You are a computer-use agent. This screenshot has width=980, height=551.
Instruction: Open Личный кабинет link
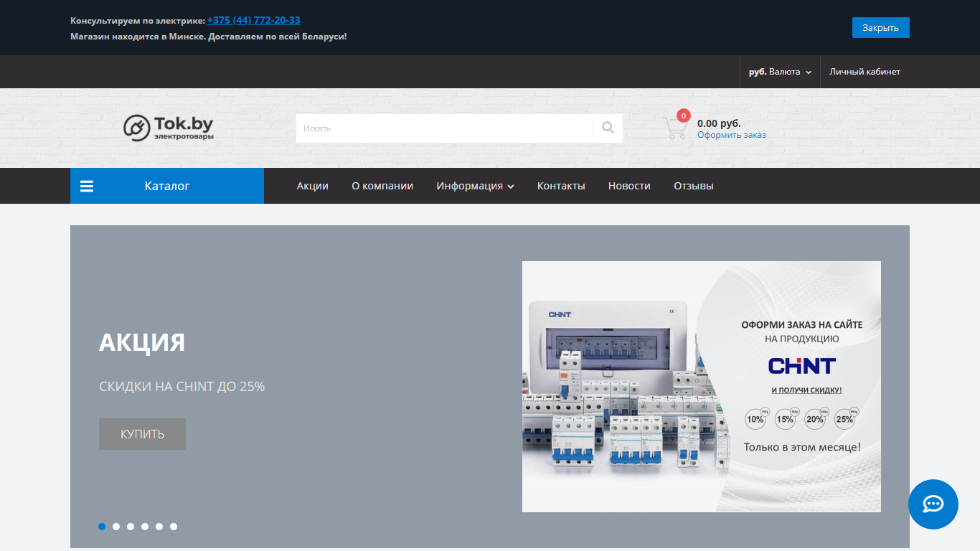(864, 72)
